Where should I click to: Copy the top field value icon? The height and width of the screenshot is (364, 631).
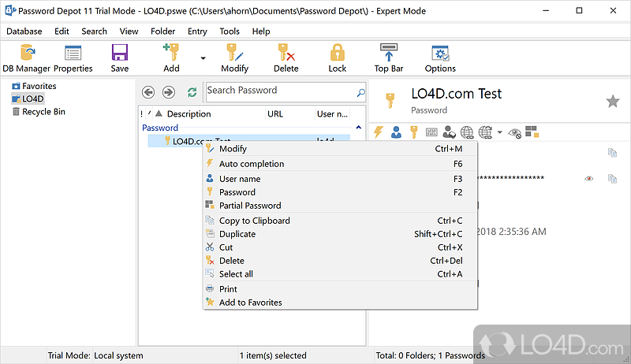point(612,152)
